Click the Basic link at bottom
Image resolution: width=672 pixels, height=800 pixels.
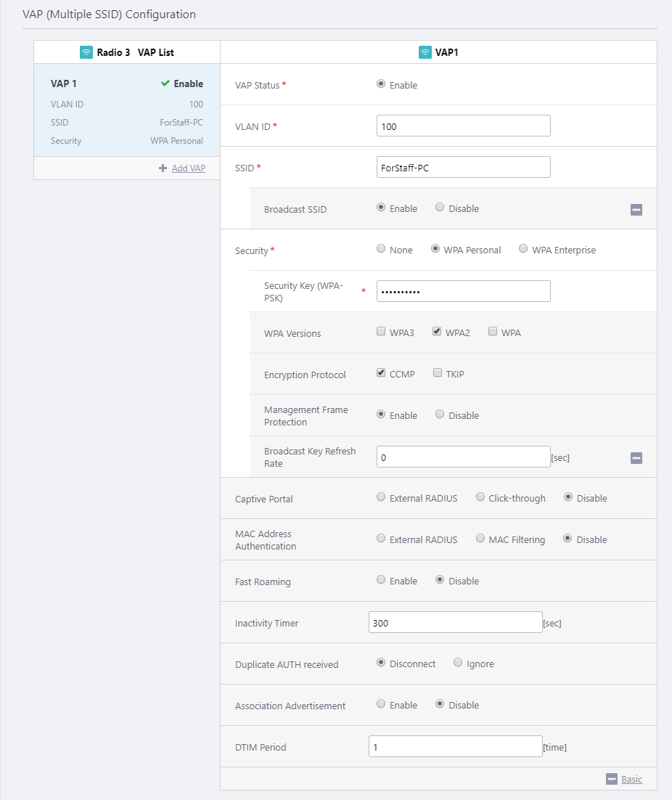click(x=631, y=779)
